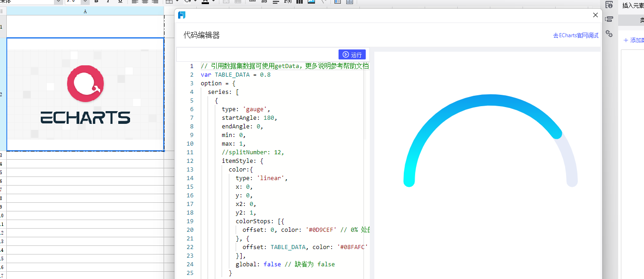
Task: Click the code line 'endAngle: 0,'
Action: pos(242,126)
